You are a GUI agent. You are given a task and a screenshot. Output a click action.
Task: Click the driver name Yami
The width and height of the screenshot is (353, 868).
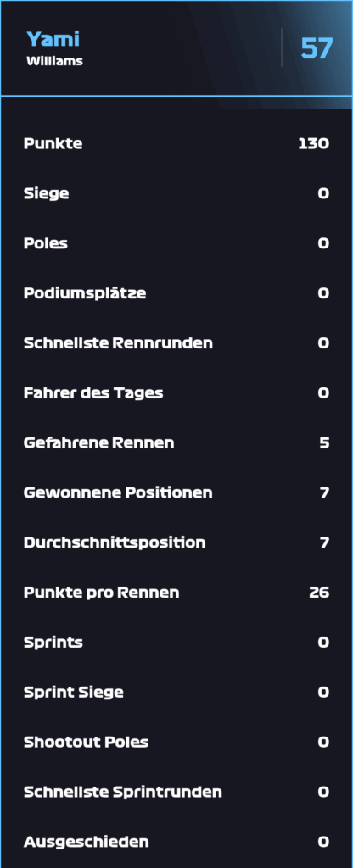pos(53,39)
